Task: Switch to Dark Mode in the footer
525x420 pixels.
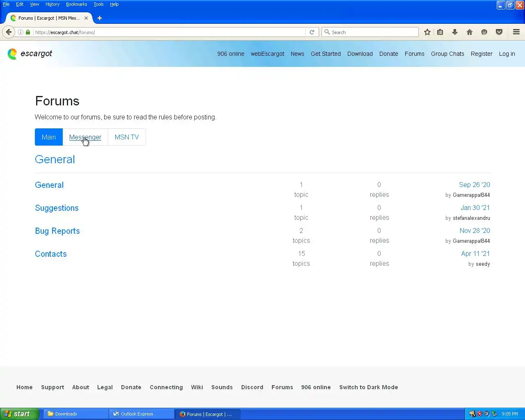Action: click(x=369, y=387)
